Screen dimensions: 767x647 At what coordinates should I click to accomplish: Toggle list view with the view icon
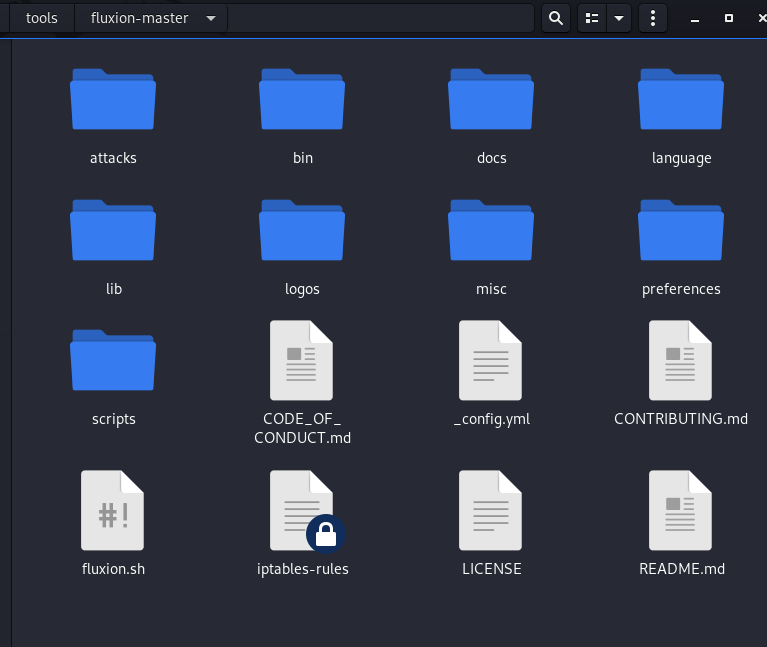592,19
